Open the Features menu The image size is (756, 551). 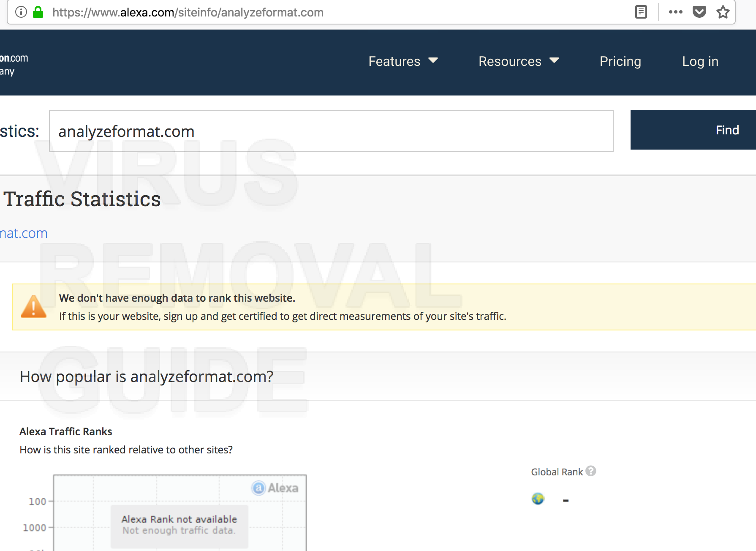point(403,61)
